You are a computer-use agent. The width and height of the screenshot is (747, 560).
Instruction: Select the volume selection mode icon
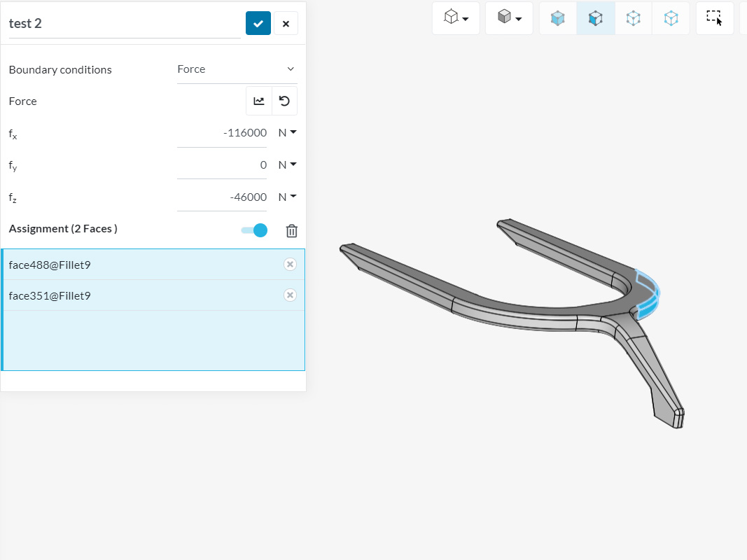click(558, 18)
